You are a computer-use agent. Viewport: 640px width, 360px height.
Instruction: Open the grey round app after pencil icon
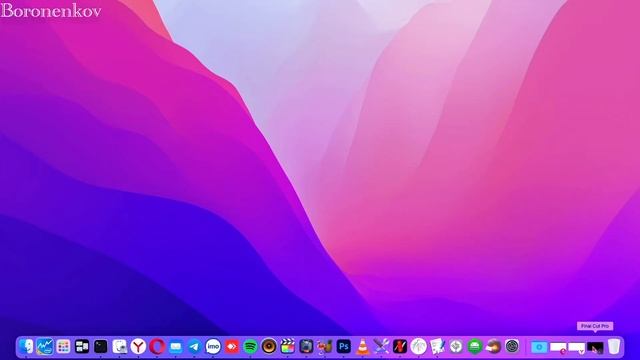[456, 347]
